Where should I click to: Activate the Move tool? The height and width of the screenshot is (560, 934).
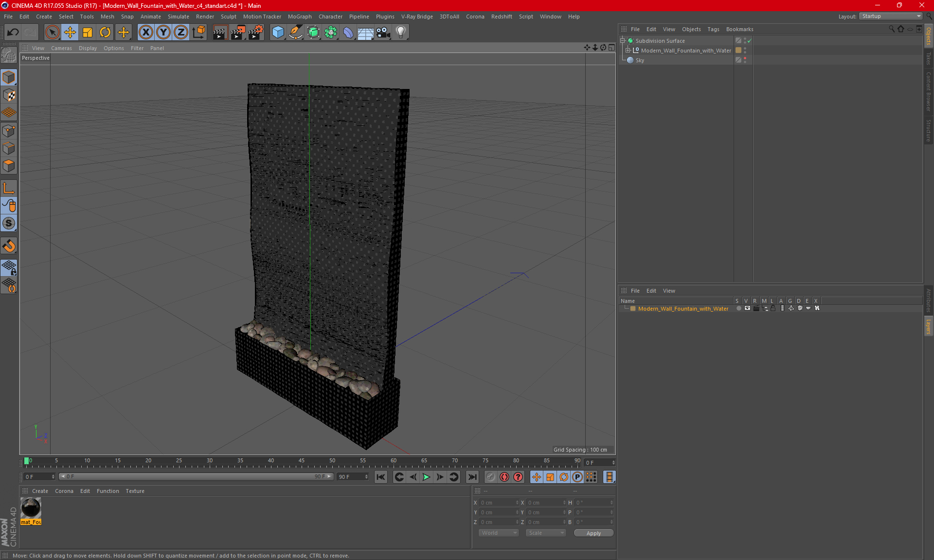(x=70, y=33)
